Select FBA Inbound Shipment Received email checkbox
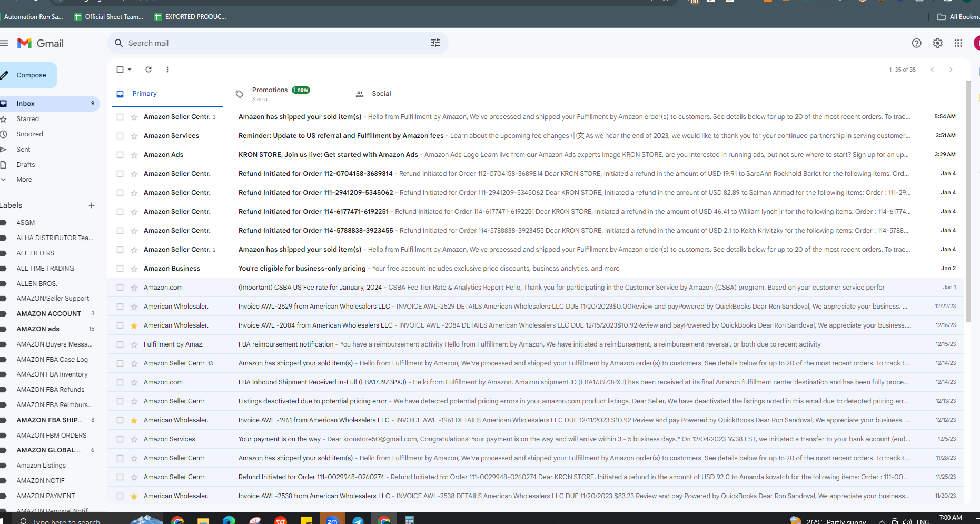The image size is (980, 524). pos(120,382)
